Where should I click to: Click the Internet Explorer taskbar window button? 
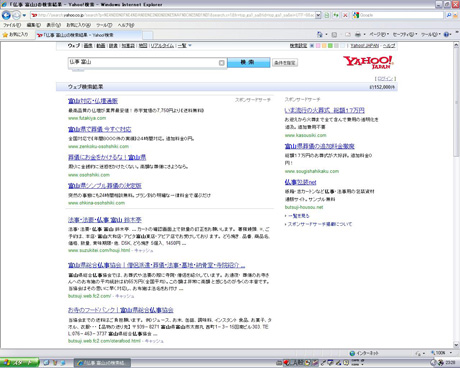pyautogui.click(x=102, y=363)
